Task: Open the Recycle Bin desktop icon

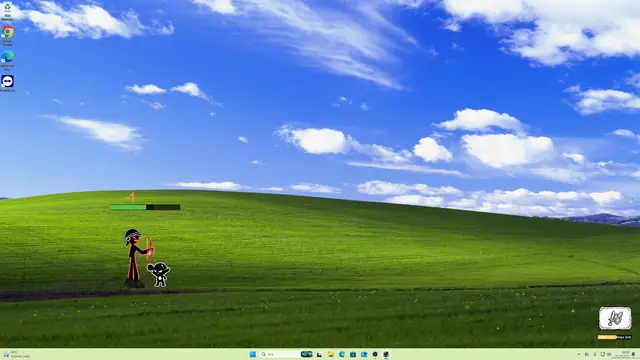Action: [7, 11]
